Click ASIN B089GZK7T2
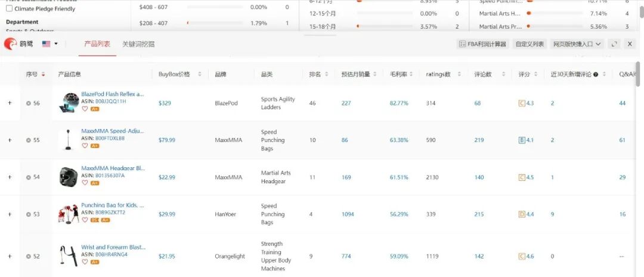The height and width of the screenshot is (277, 644). (110, 213)
